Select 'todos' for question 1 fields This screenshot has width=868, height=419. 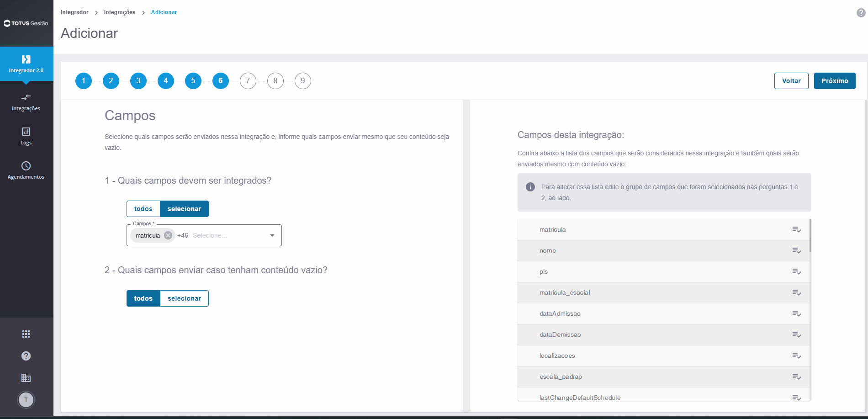click(143, 209)
